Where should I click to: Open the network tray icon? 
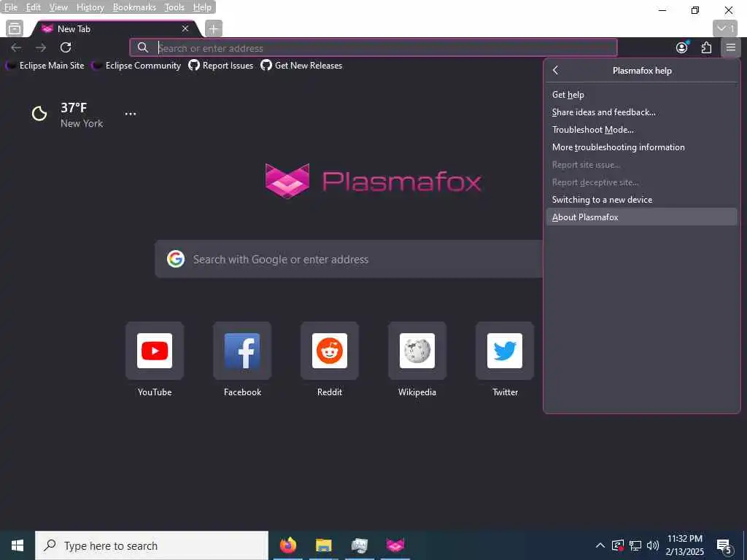[x=635, y=545]
